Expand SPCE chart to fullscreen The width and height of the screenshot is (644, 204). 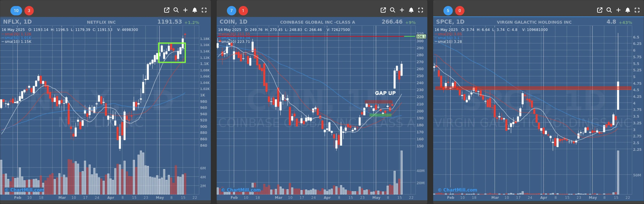[637, 10]
